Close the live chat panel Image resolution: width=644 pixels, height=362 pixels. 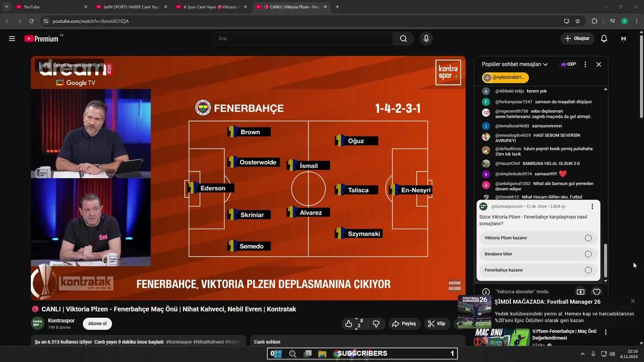pyautogui.click(x=599, y=64)
